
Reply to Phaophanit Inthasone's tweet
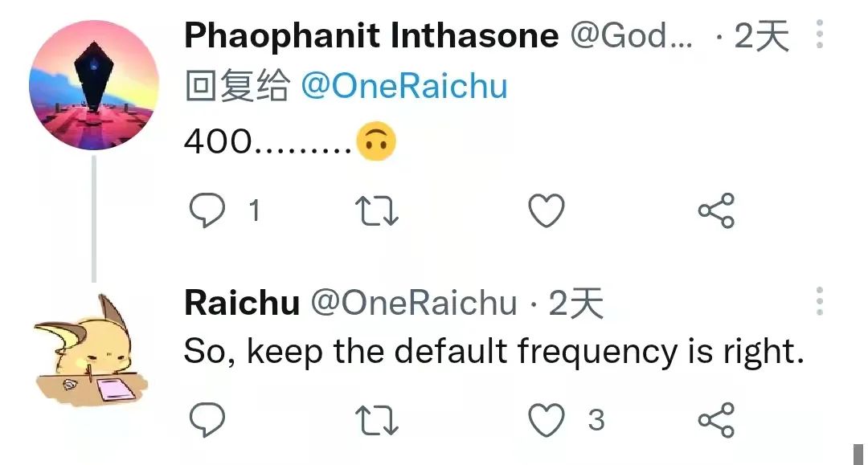207,210
